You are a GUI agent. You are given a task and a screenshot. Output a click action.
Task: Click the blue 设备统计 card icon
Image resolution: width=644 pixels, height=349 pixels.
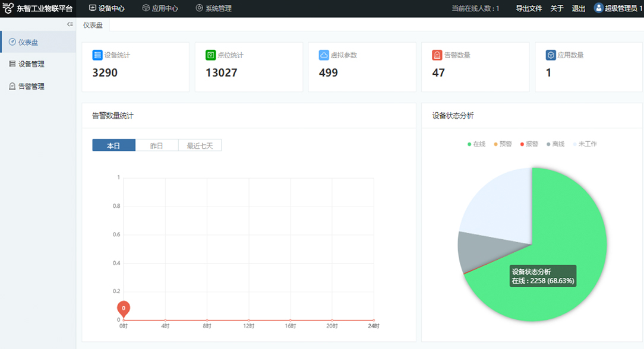97,55
